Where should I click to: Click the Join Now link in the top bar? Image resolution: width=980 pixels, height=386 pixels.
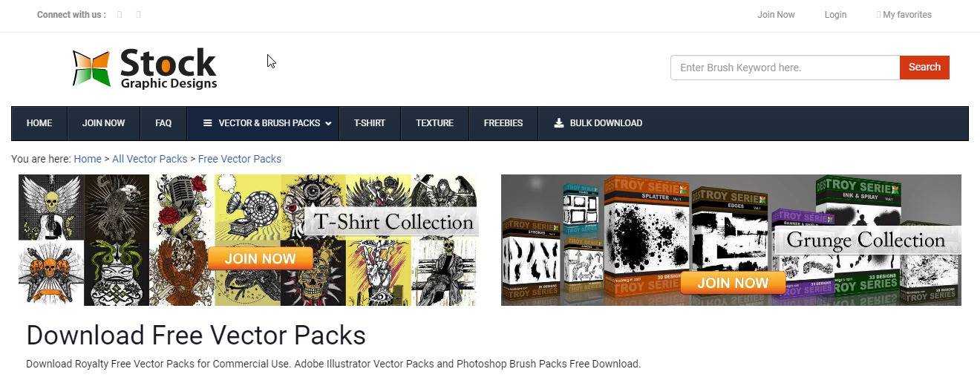click(776, 15)
